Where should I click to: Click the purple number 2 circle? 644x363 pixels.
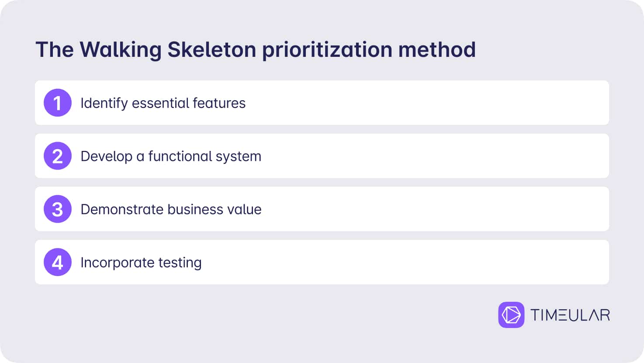58,156
